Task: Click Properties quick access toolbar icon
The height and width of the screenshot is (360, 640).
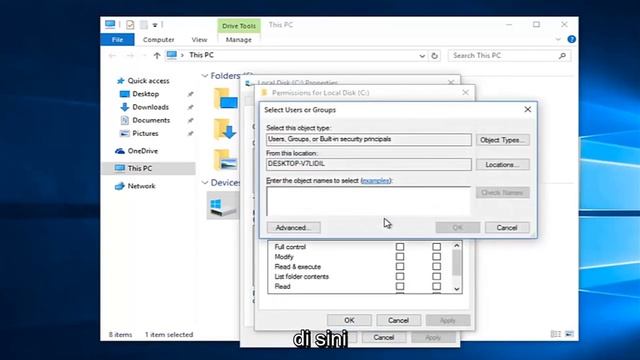Action: coord(130,25)
